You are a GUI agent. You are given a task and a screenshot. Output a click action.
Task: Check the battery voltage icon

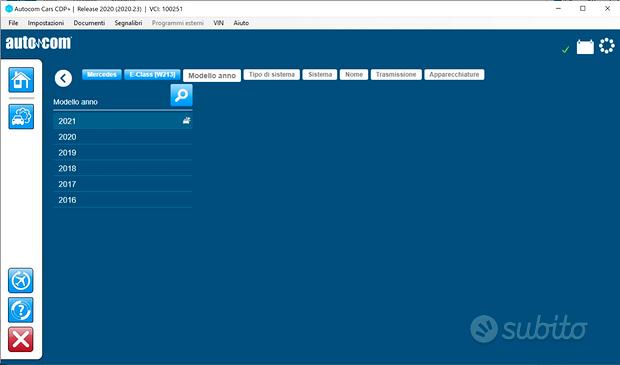click(x=585, y=47)
